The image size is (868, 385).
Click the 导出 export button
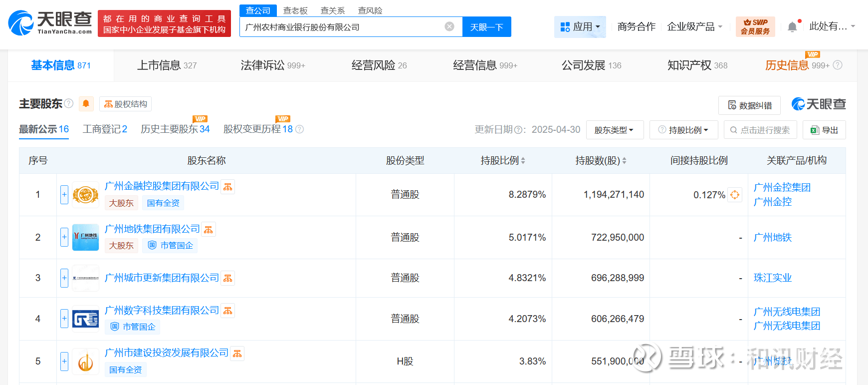(824, 130)
